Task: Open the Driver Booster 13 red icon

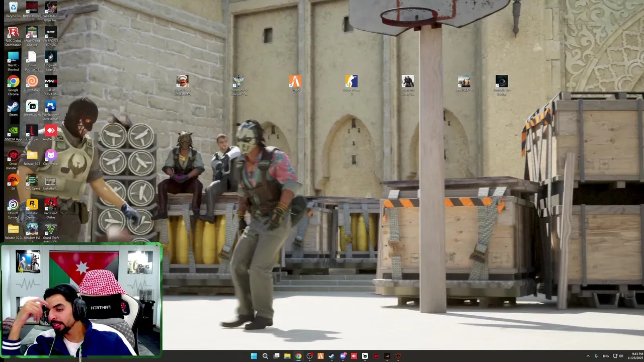Action: [13, 159]
